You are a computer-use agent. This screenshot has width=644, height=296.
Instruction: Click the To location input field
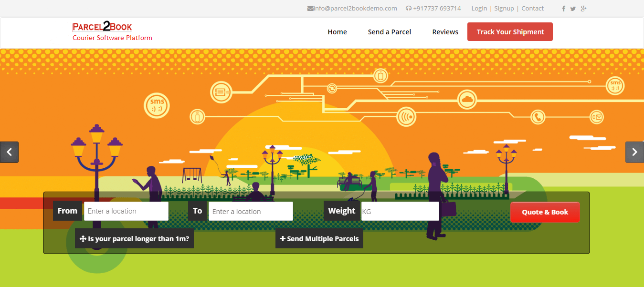(x=251, y=211)
